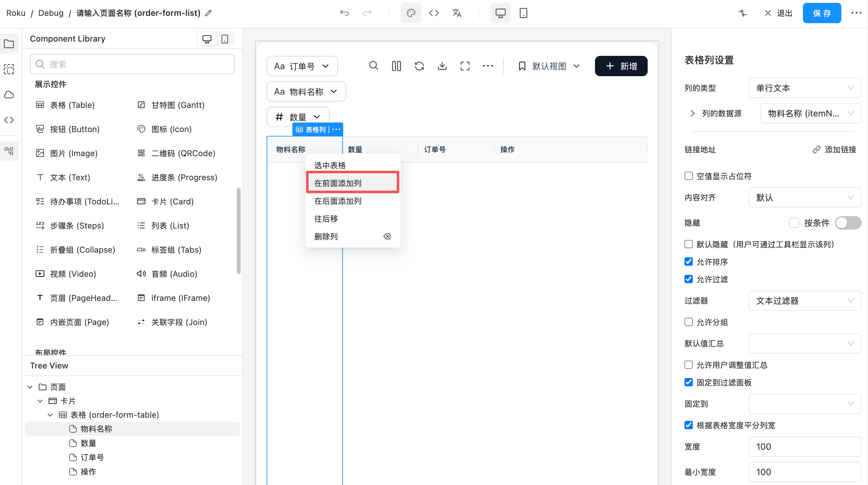This screenshot has width=868, height=485.
Task: Open the cloud icon in left sidebar
Action: pos(9,95)
